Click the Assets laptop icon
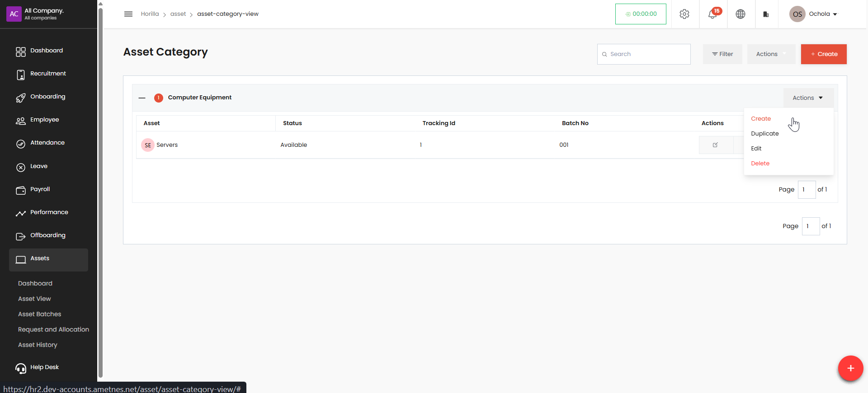Viewport: 868px width, 393px height. tap(21, 260)
